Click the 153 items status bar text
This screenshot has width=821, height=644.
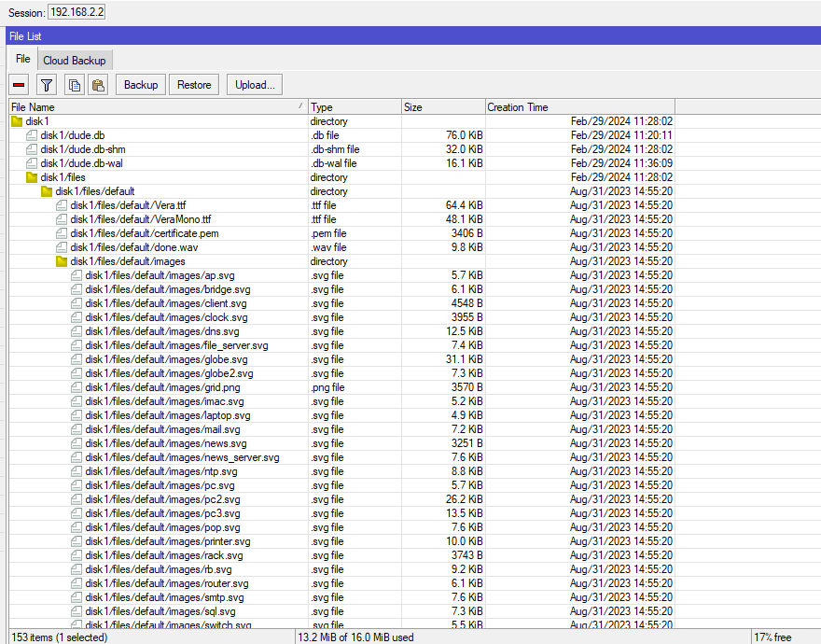click(59, 637)
